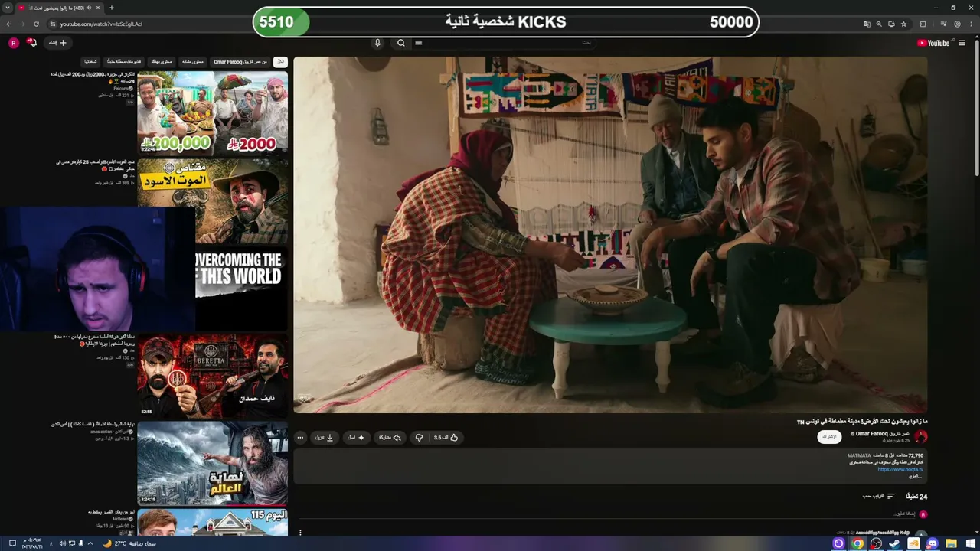Reload the page in Chrome
980x551 pixels.
pyautogui.click(x=35, y=24)
